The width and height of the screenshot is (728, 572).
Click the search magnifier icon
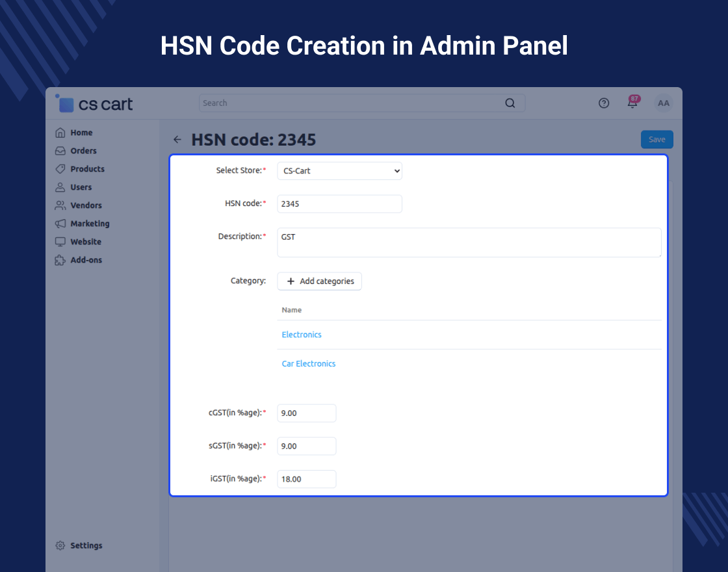click(510, 103)
